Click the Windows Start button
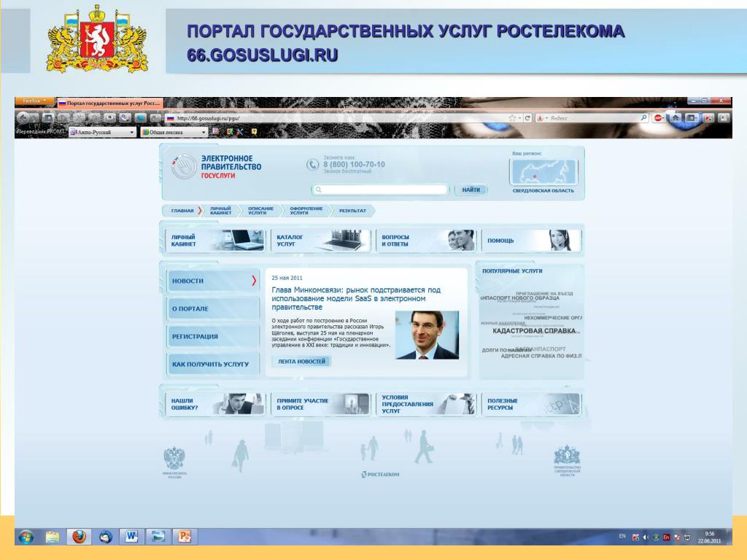 click(x=26, y=537)
